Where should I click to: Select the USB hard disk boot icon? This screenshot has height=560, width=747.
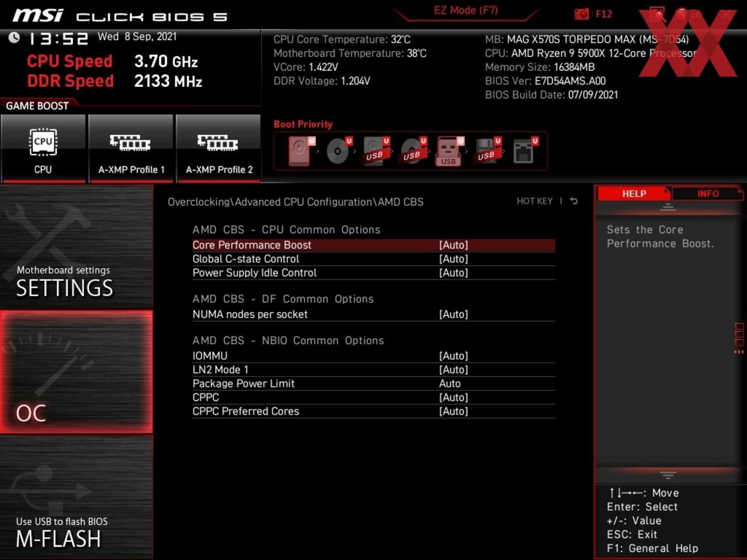click(376, 151)
